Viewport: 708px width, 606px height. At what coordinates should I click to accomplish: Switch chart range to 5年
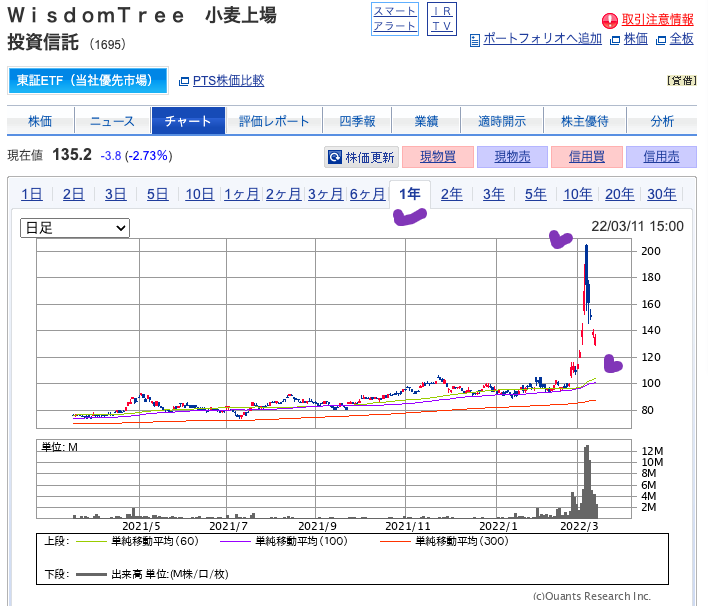pos(536,194)
